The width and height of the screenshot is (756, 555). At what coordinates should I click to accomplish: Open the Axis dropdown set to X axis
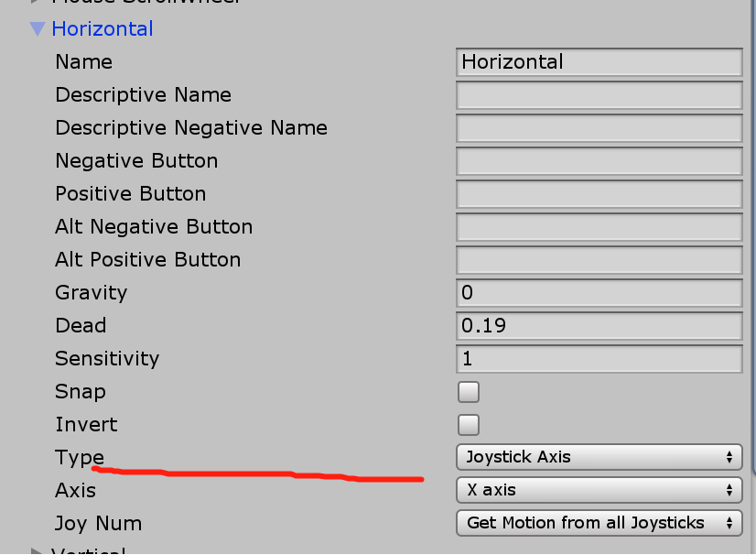tap(599, 490)
